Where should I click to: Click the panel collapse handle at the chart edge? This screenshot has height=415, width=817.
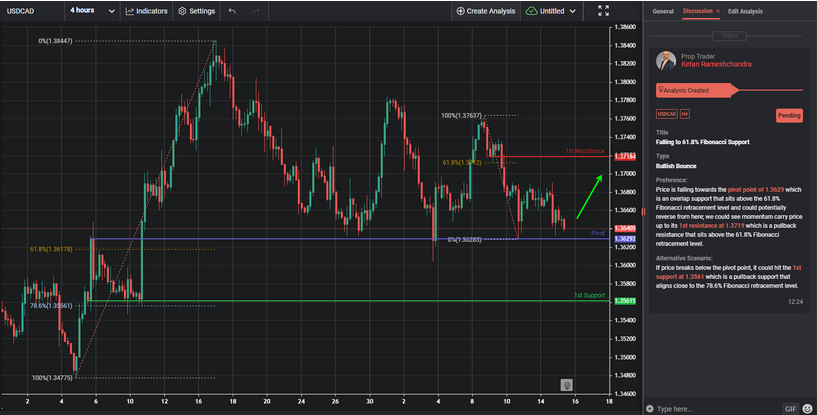pos(643,211)
